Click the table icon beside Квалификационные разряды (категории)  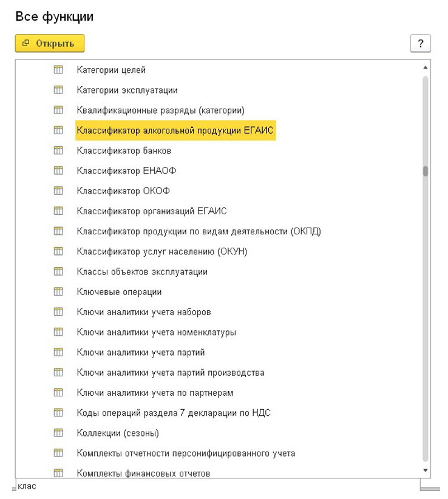(x=58, y=109)
